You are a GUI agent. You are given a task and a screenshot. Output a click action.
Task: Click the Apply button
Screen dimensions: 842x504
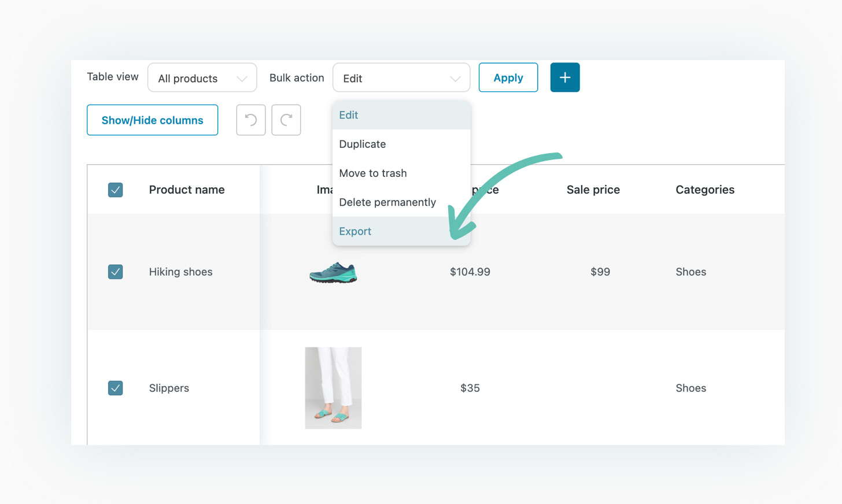(x=508, y=77)
